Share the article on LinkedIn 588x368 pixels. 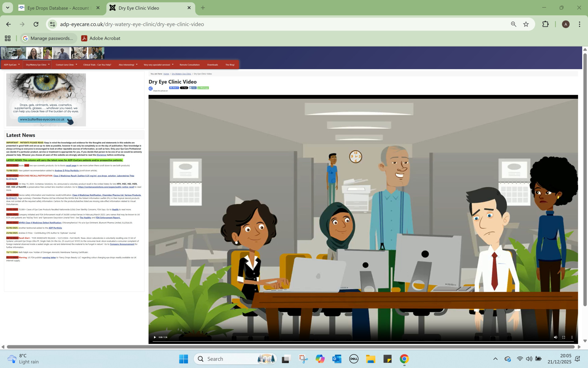tap(193, 88)
